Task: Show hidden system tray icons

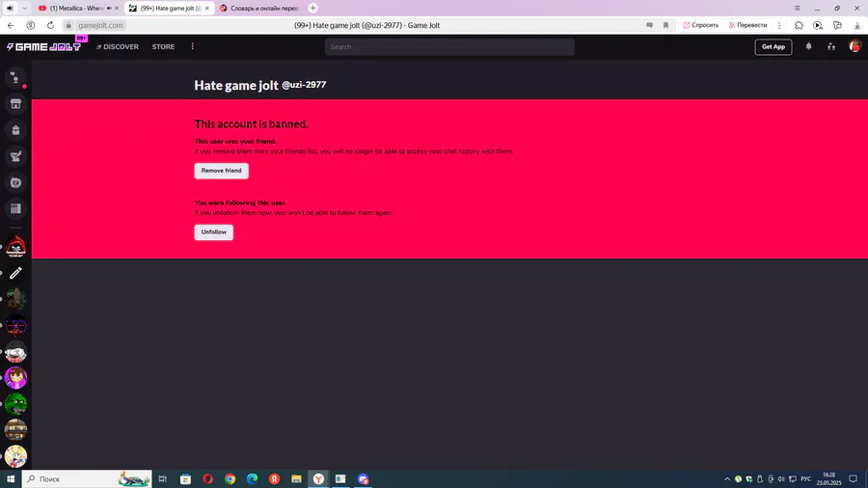Action: (727, 479)
